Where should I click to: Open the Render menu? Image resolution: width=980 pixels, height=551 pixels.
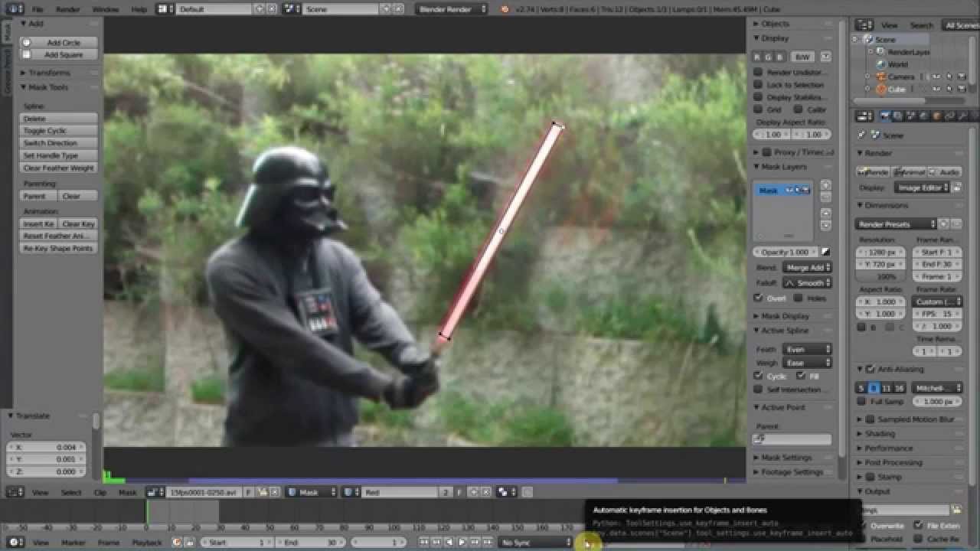pos(68,9)
